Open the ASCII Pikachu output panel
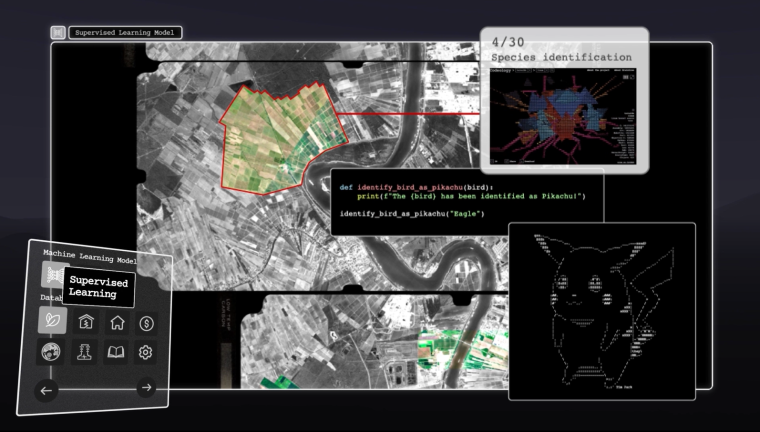The height and width of the screenshot is (432, 760). point(602,311)
